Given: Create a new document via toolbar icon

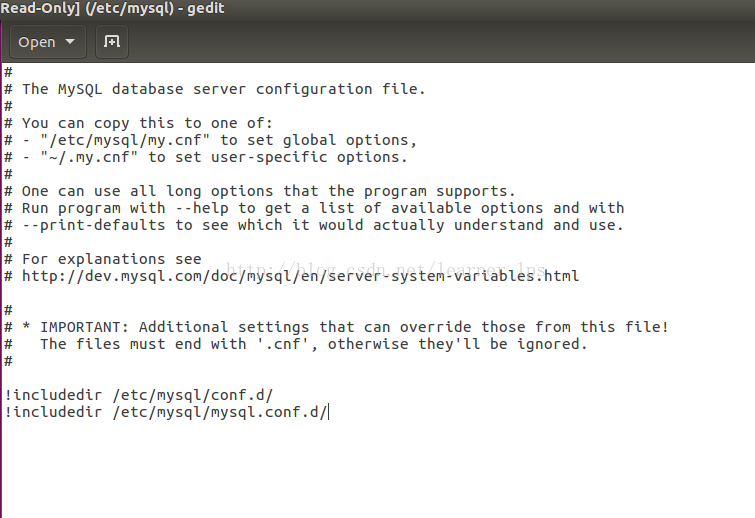Looking at the screenshot, I should (112, 42).
